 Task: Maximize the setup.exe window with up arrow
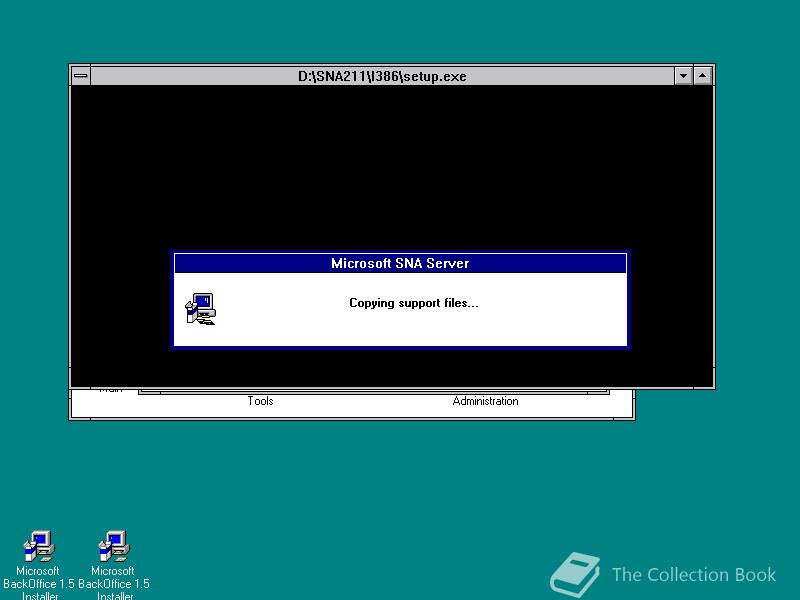click(x=703, y=77)
